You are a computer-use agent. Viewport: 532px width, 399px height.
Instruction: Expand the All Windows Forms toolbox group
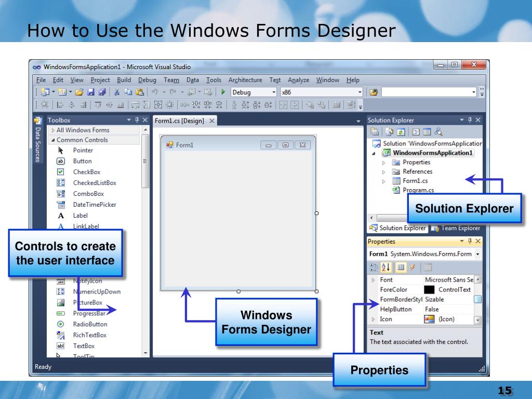[x=53, y=130]
